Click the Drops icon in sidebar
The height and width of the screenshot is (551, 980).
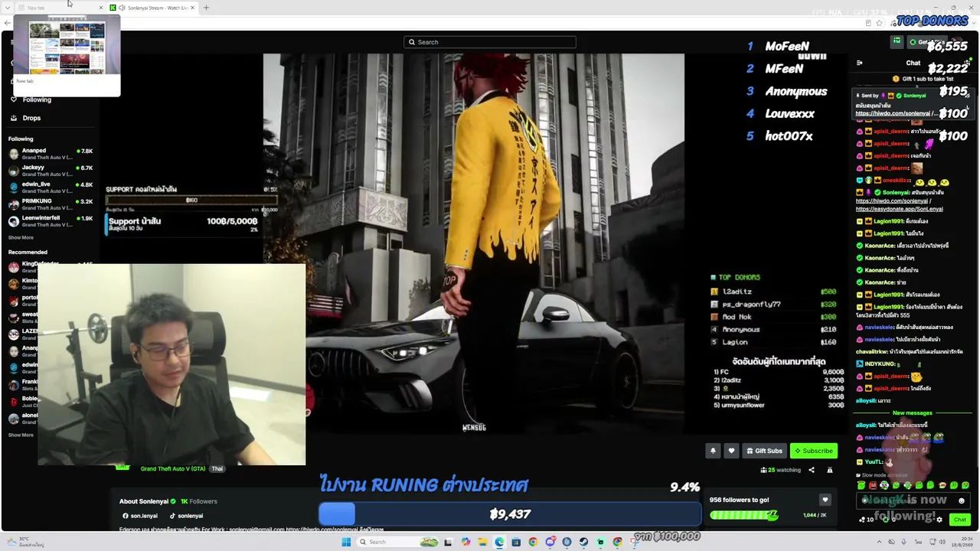click(x=14, y=118)
